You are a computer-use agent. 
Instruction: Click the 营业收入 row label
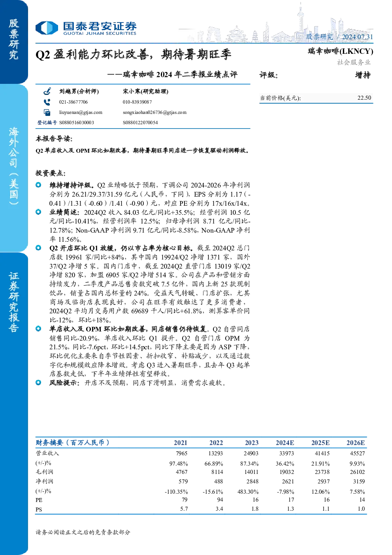(47, 453)
